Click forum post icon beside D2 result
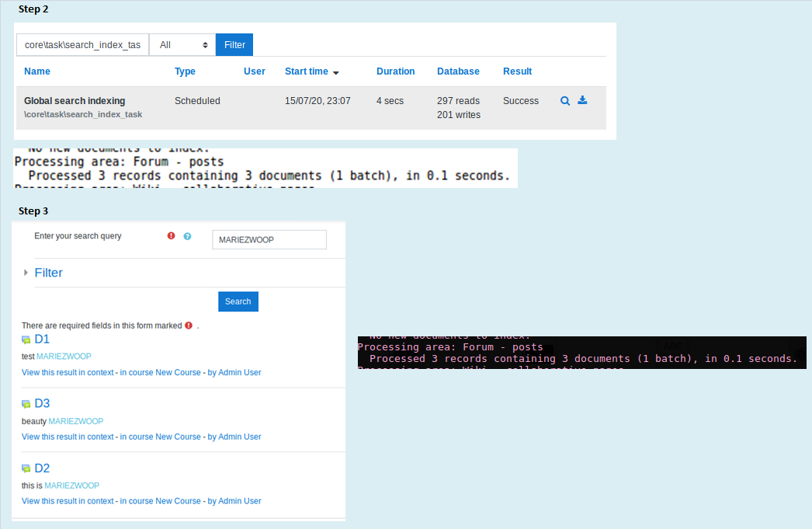 click(26, 468)
